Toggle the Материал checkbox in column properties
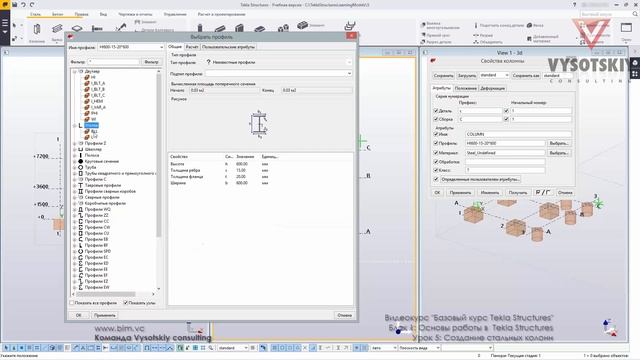This screenshot has height=360, width=640. pyautogui.click(x=436, y=153)
